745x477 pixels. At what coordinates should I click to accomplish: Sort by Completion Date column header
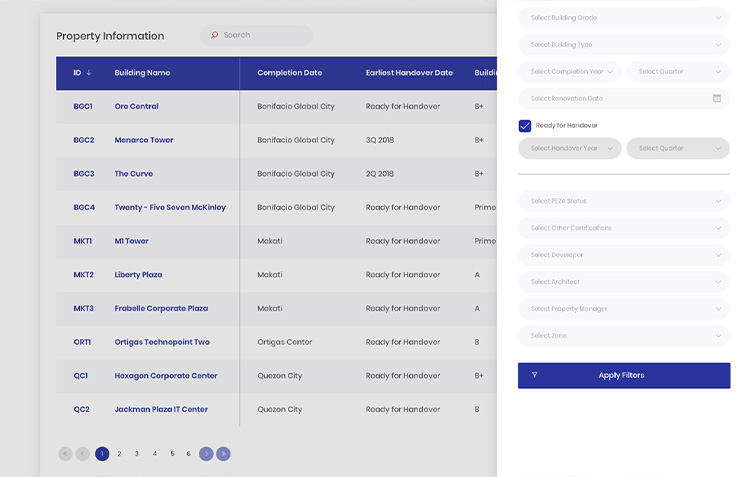point(289,73)
